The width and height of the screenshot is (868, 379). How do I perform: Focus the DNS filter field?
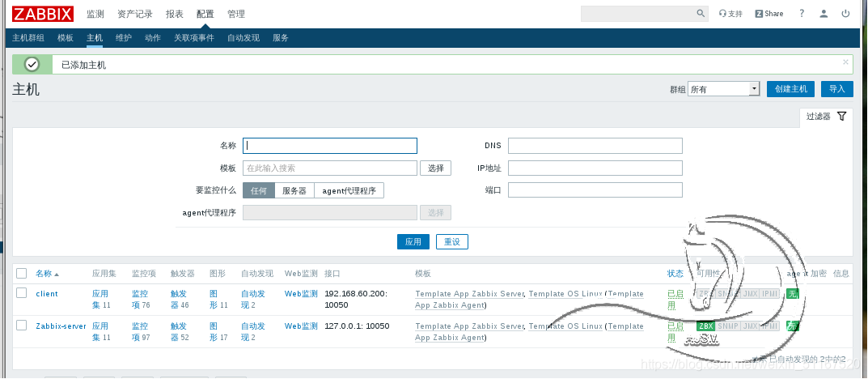pos(595,146)
